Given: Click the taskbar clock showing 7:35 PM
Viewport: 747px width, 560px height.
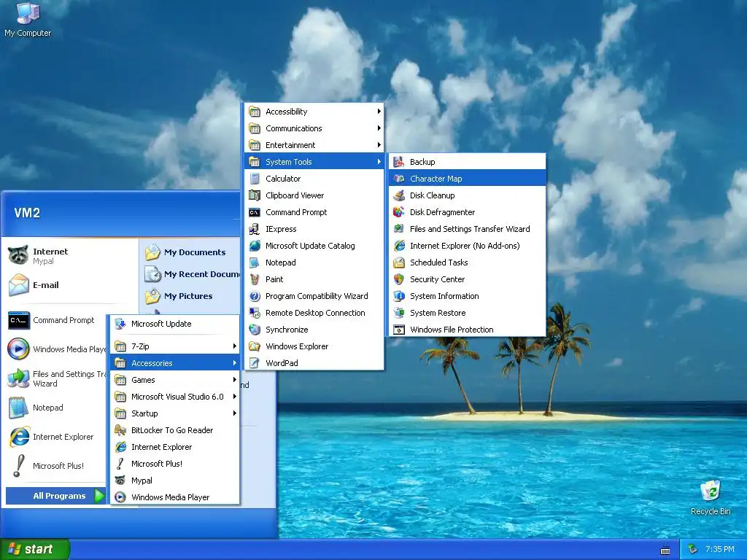Looking at the screenshot, I should (x=720, y=550).
